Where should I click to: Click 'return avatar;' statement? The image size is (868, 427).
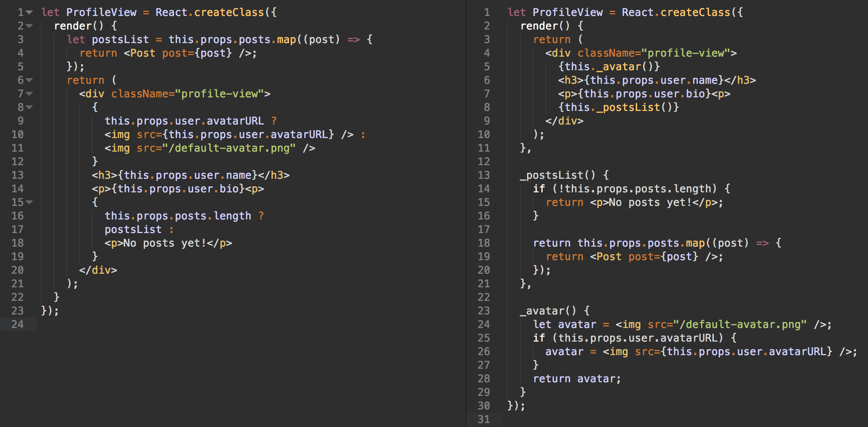tap(577, 379)
